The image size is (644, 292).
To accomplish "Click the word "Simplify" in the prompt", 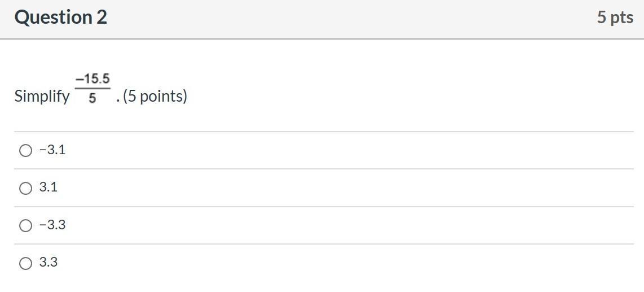I will tap(42, 97).
